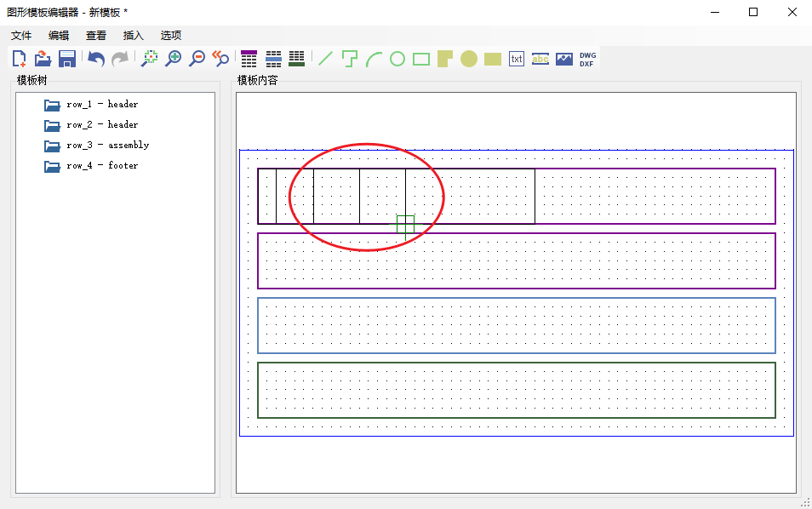This screenshot has width=812, height=509.
Task: Click folder icon of row_3 - assembly
Action: coord(52,146)
